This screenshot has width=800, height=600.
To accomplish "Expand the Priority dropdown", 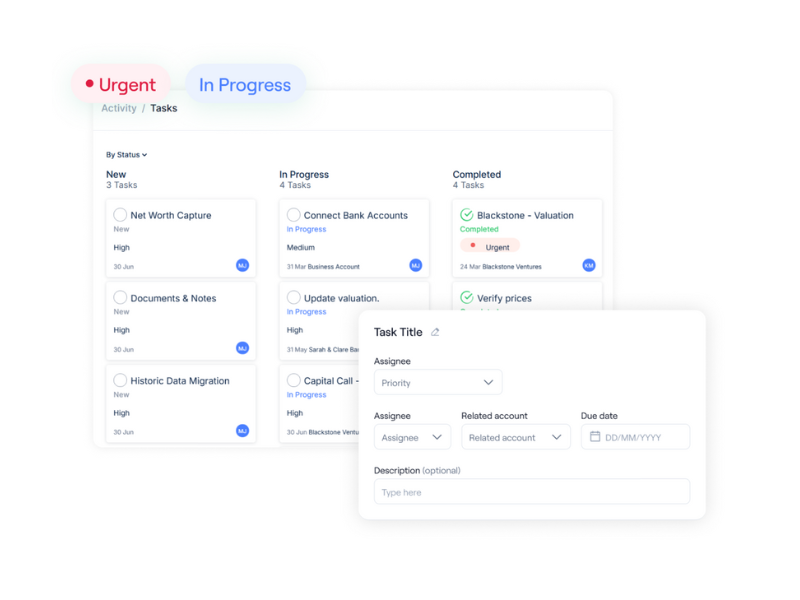I will click(438, 382).
